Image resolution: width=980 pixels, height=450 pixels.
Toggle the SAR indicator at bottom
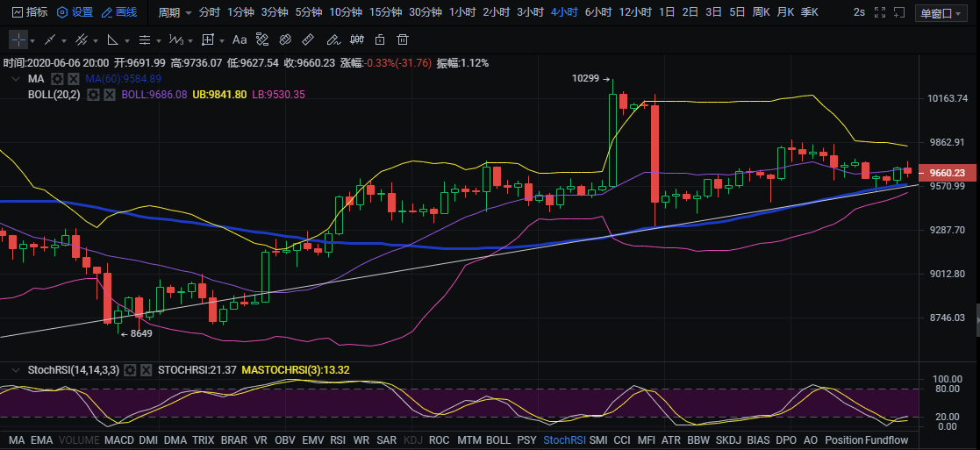[387, 440]
